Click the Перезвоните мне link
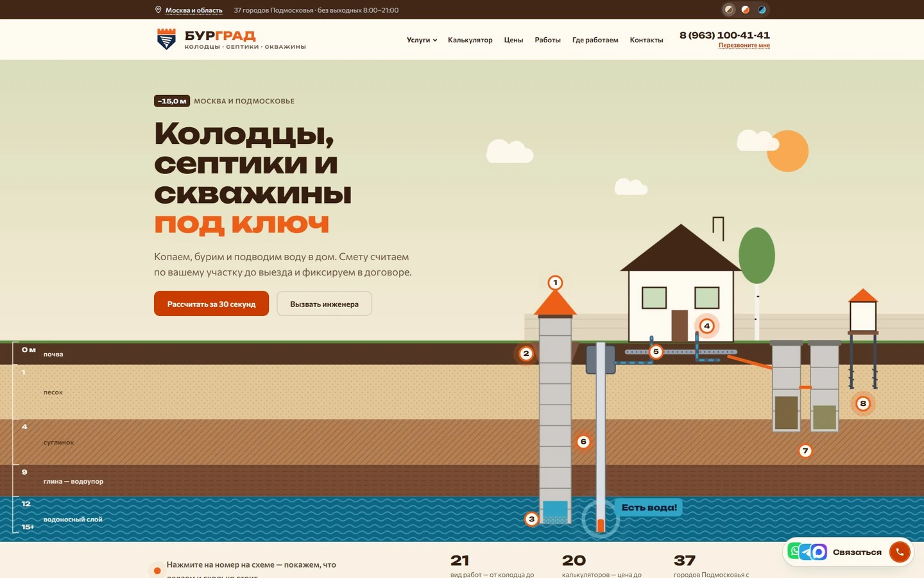Screen dimensions: 924x578 click(x=744, y=46)
